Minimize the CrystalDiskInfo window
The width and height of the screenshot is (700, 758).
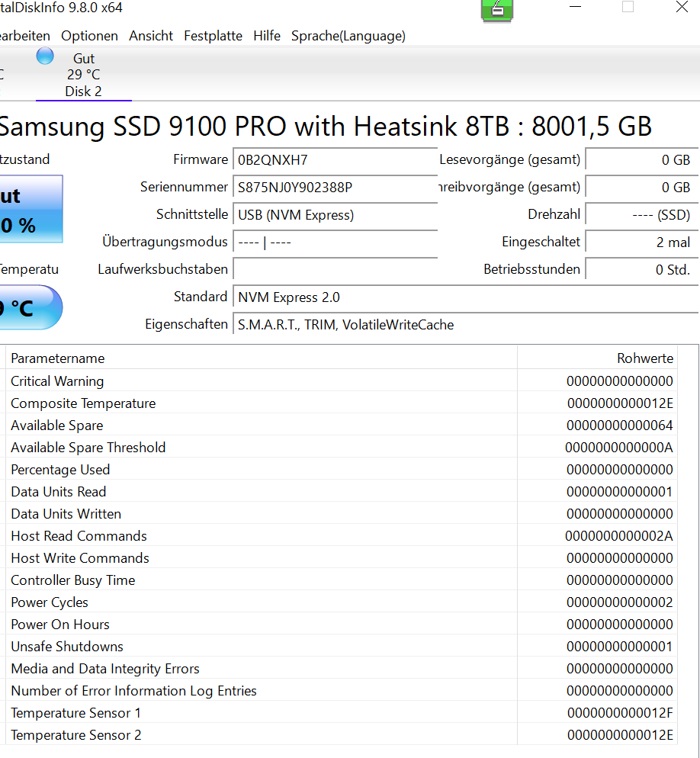(575, 7)
